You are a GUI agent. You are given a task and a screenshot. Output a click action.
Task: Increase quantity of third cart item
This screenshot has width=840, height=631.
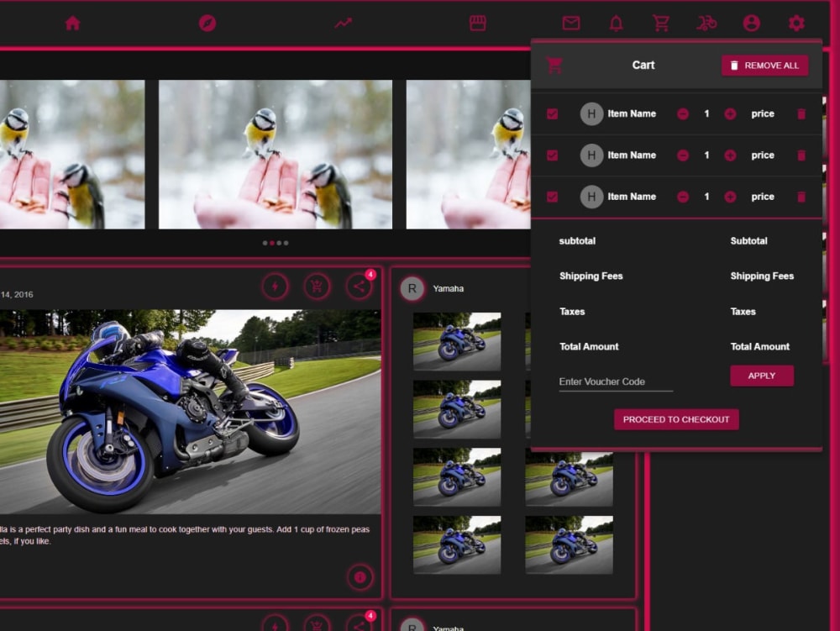[x=730, y=197]
